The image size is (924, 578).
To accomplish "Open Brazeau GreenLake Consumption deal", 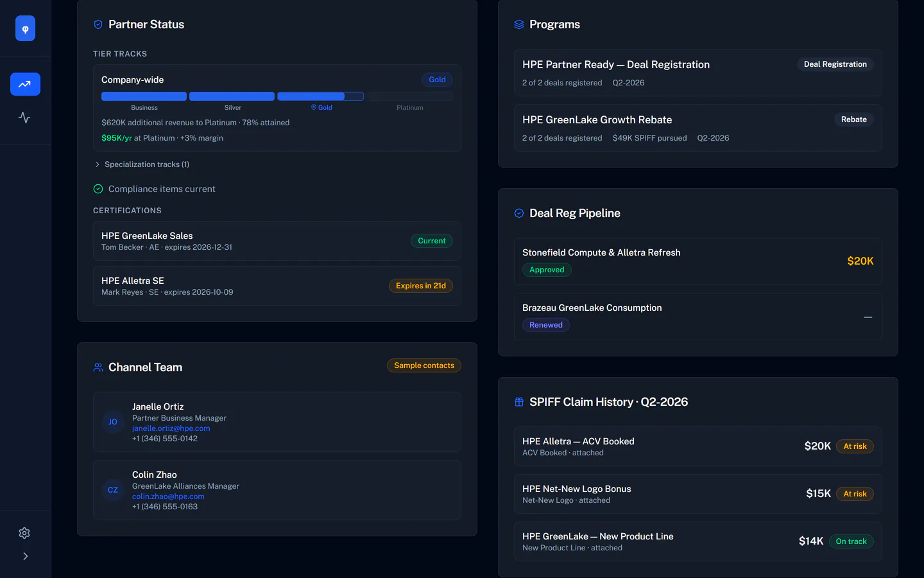I will [x=698, y=317].
